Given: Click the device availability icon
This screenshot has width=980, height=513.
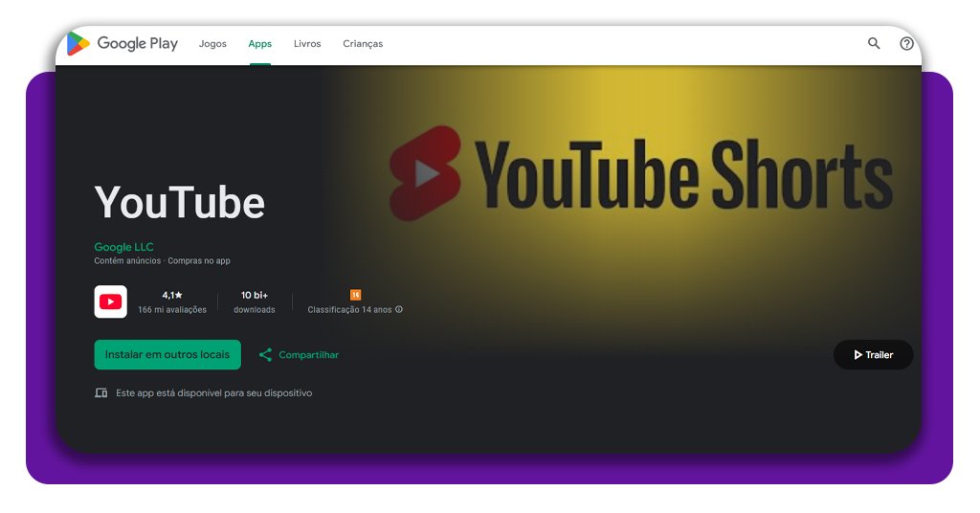Looking at the screenshot, I should coord(101,393).
